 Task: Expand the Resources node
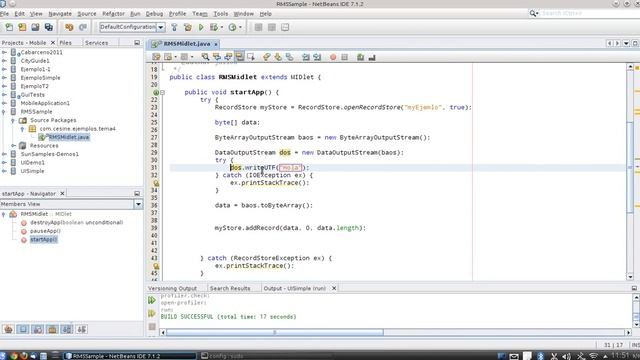click(13, 146)
